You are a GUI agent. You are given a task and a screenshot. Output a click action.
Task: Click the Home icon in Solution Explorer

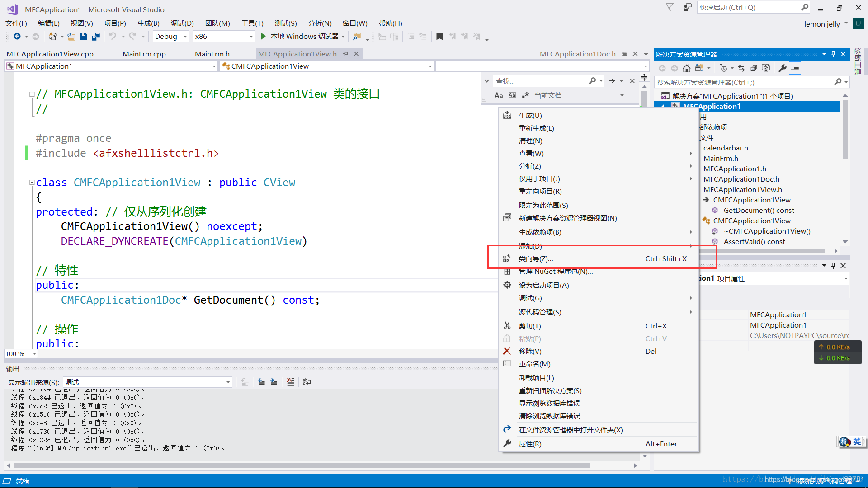point(686,68)
